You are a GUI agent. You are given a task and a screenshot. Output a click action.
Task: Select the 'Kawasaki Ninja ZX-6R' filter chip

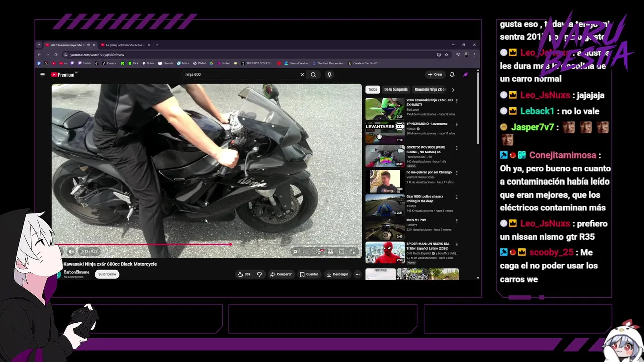[x=430, y=89]
